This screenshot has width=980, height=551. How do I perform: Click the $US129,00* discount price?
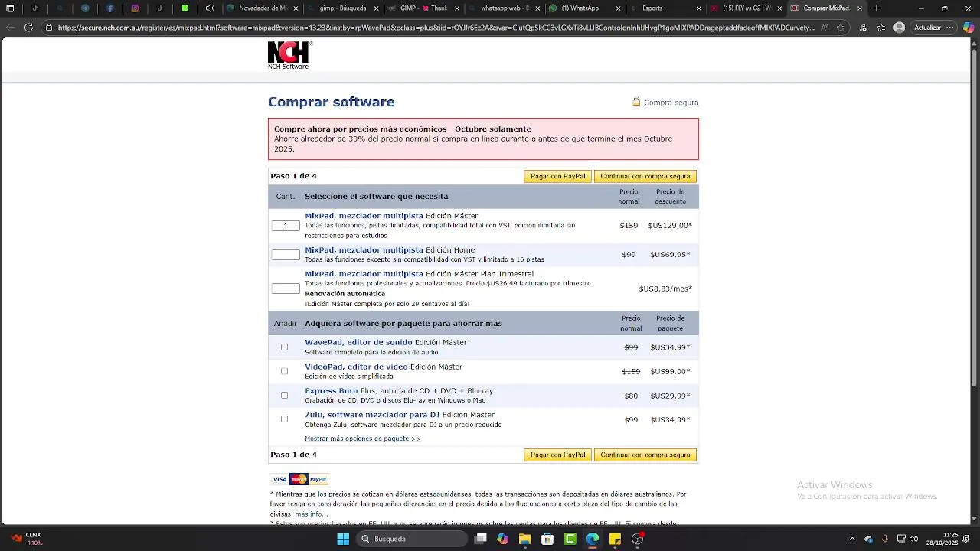[x=670, y=226]
